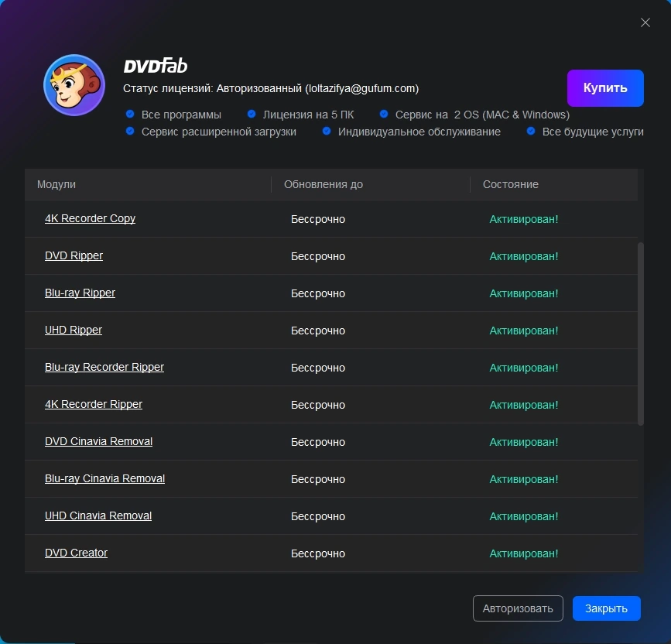Screen dimensions: 671x644
Task: Click the Все программы feature text
Action: 181,115
